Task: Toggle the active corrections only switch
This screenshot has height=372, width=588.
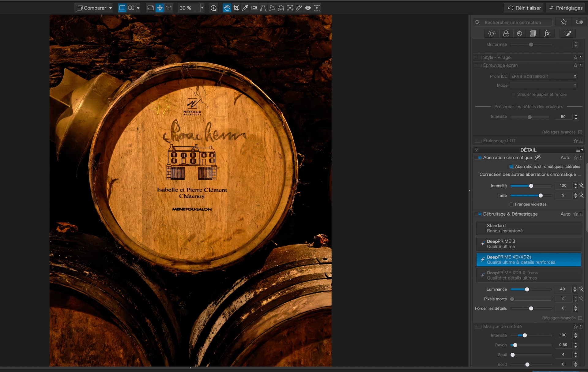Action: [x=579, y=22]
